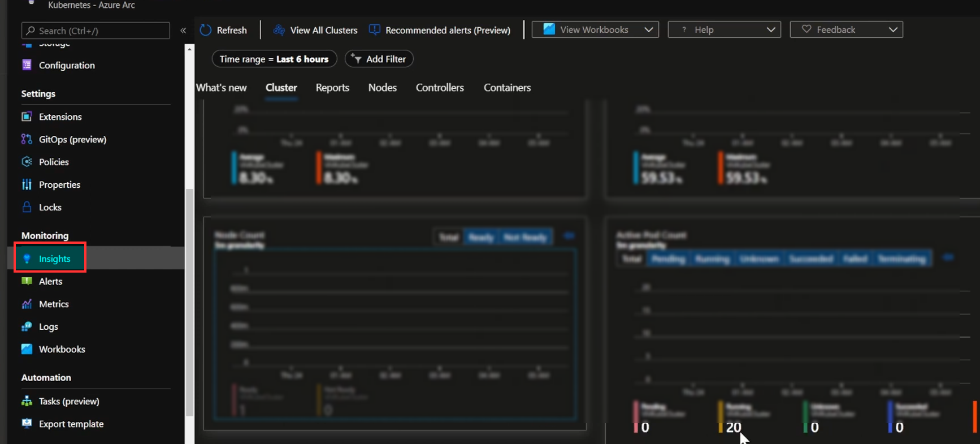Screen dimensions: 980x444
Task: Toggle Terminating in Active Pod Count
Action: [x=901, y=259]
